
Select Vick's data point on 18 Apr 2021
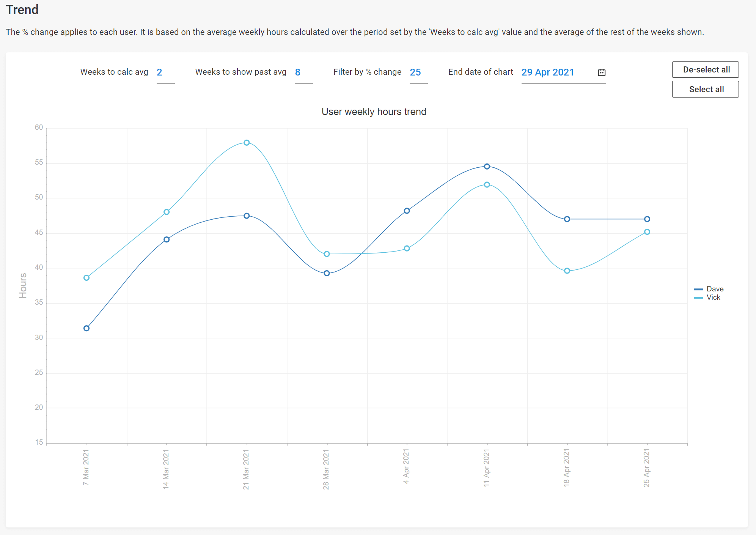567,271
